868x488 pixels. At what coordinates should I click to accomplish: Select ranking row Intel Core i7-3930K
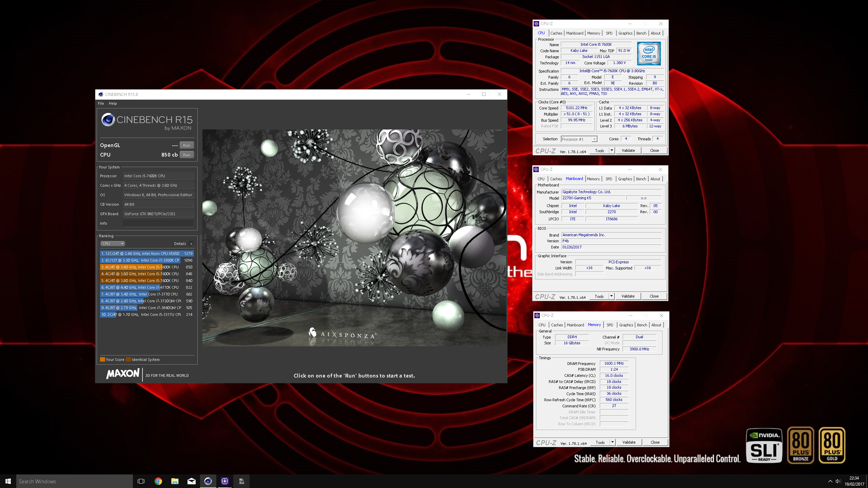tap(146, 260)
